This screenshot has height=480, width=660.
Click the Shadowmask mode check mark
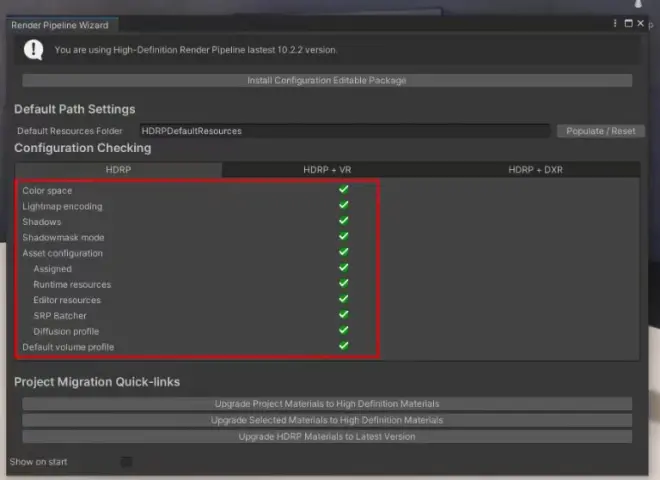pos(344,236)
